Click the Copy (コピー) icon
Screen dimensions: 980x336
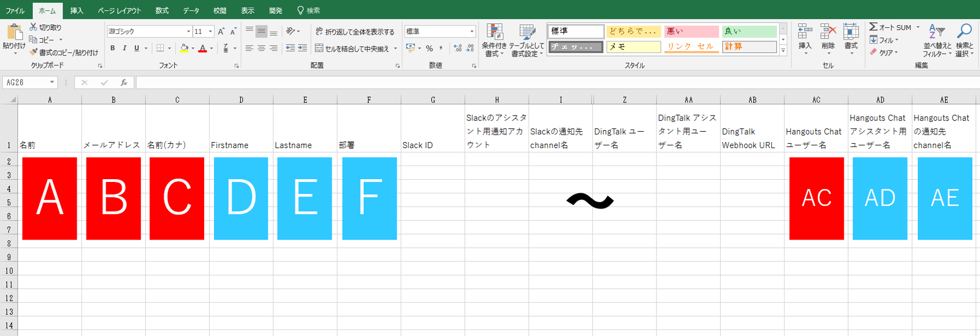point(33,40)
